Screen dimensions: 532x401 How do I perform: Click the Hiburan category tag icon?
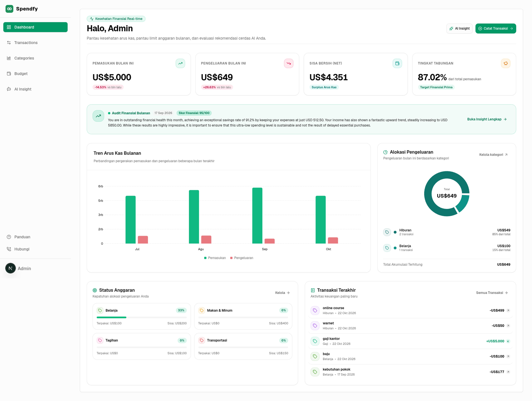click(x=387, y=232)
